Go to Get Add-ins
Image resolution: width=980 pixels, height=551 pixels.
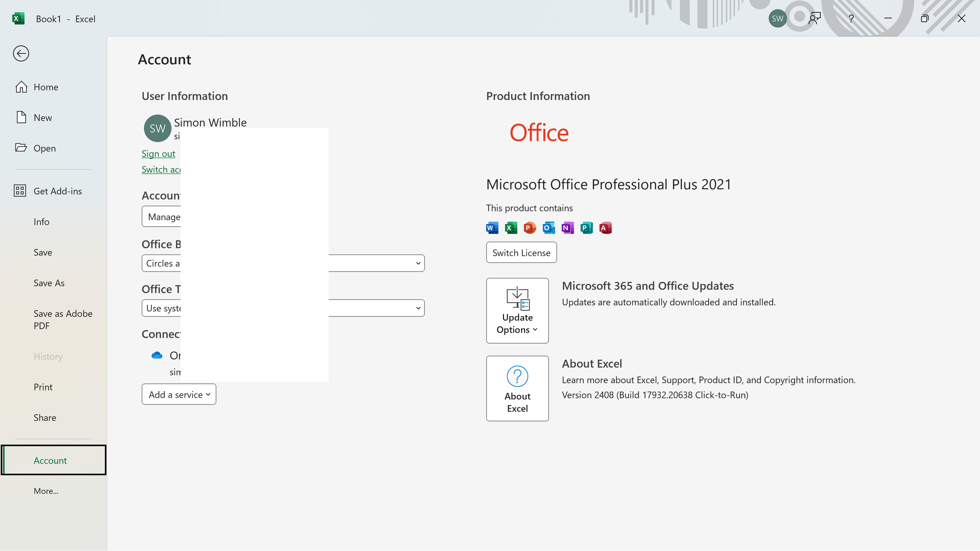pos(57,191)
